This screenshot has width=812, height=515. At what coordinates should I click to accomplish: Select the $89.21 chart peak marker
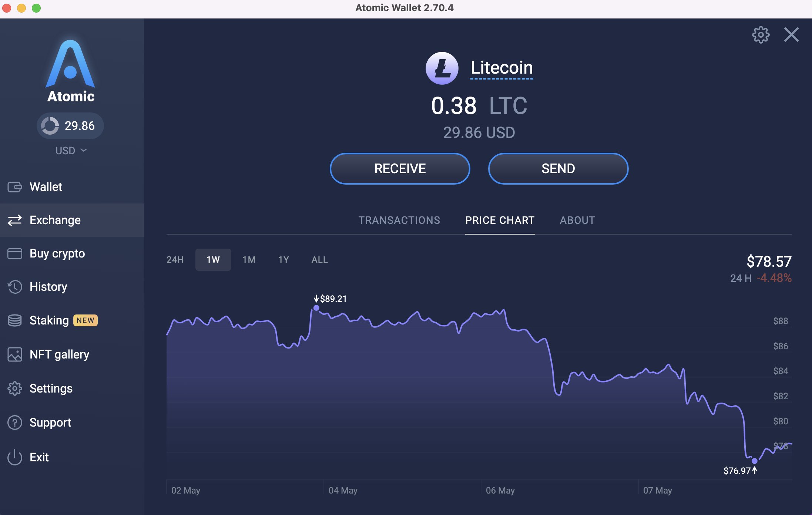(317, 307)
